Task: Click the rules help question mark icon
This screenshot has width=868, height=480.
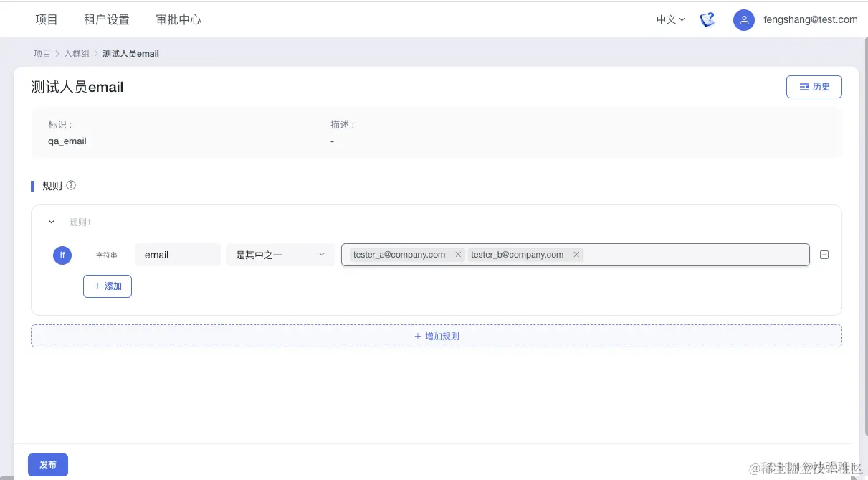Action: coord(71,185)
